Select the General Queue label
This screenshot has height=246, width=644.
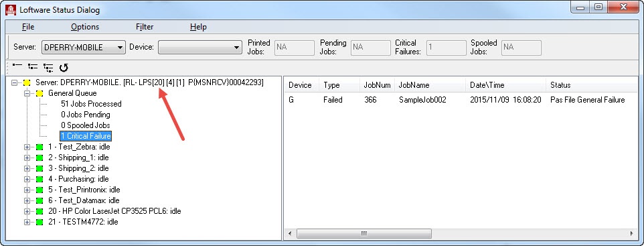click(x=73, y=93)
